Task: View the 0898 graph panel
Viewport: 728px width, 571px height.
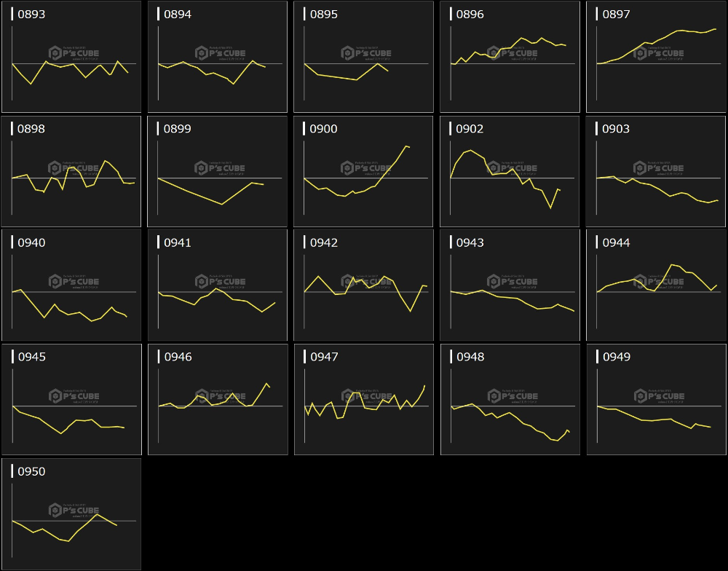Action: [x=71, y=171]
